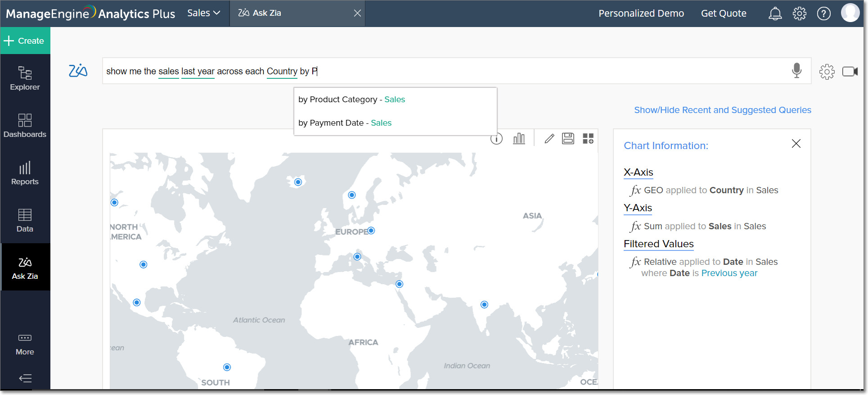Click the video camera icon

point(850,72)
